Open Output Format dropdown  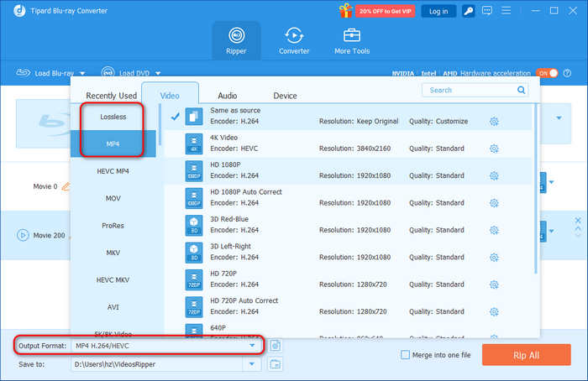pos(252,346)
